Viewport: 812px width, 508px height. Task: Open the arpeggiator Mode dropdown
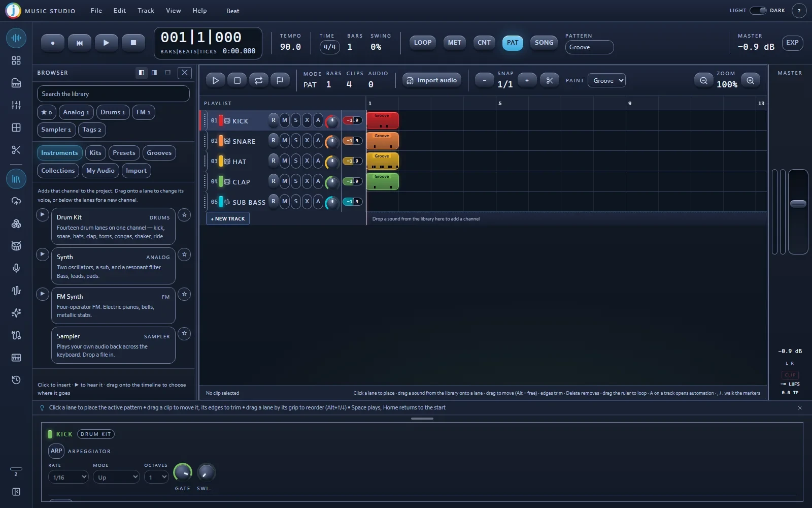[x=116, y=478]
